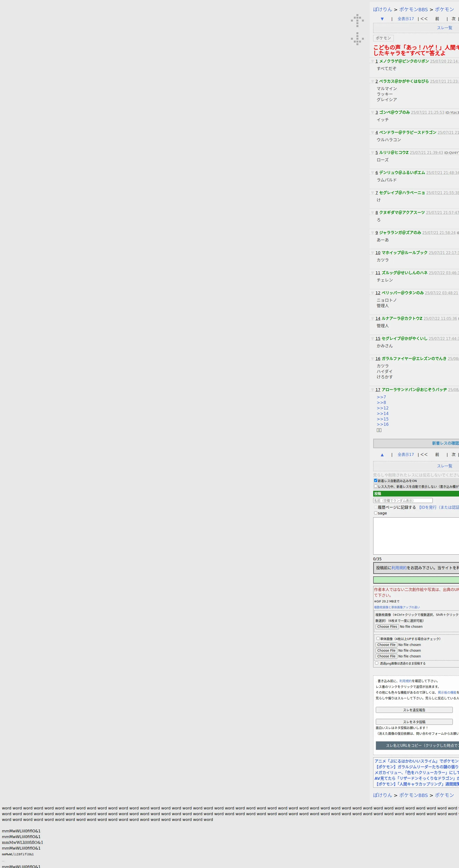459x868 pixels.
Task: Click the >>12 reply anchor link
Action: coord(382,408)
